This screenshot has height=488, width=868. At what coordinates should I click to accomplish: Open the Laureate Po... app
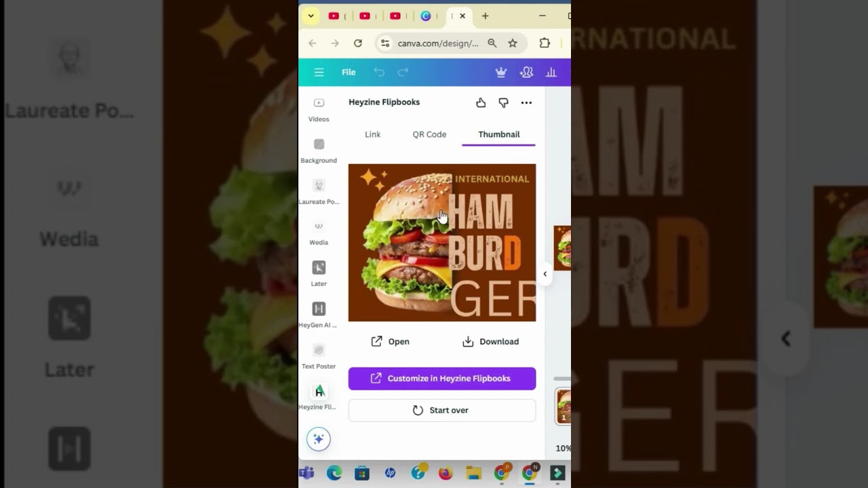click(319, 192)
